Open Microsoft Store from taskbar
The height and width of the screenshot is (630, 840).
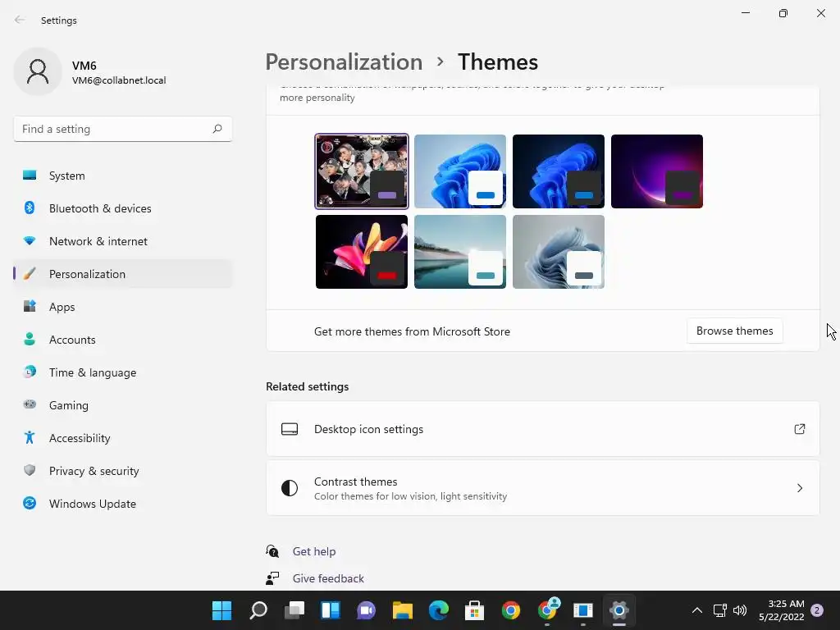(x=475, y=610)
